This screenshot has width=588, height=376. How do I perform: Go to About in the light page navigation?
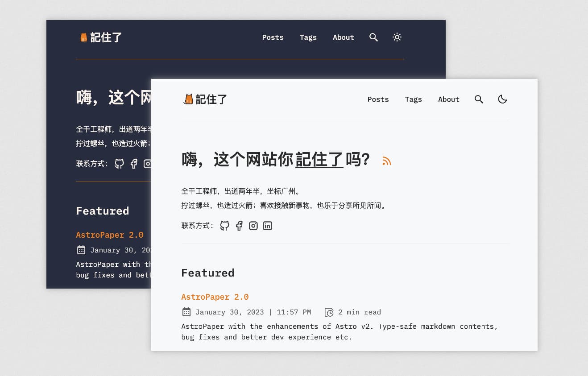click(448, 99)
